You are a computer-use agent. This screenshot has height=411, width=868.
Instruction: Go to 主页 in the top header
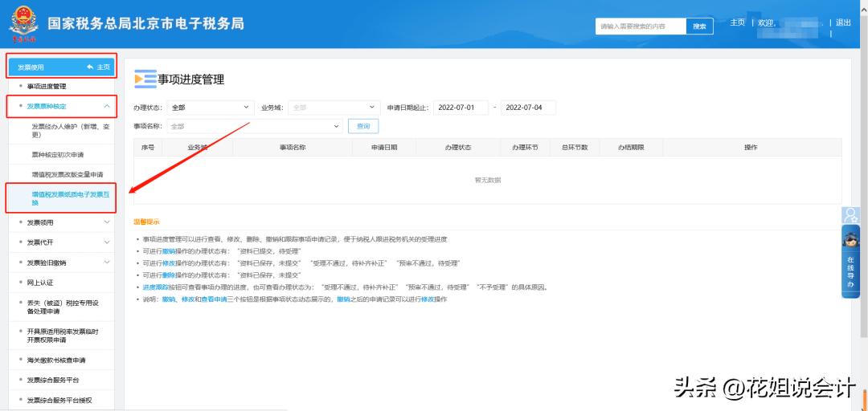[737, 22]
